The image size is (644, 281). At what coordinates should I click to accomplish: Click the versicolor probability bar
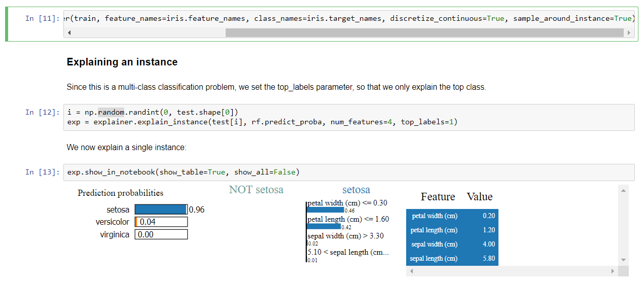coord(161,222)
